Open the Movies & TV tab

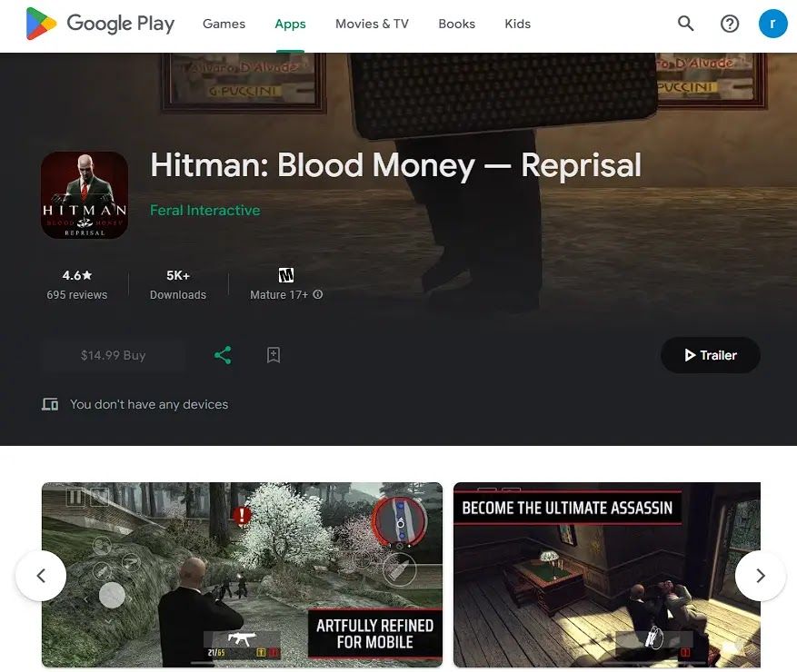[x=372, y=24]
